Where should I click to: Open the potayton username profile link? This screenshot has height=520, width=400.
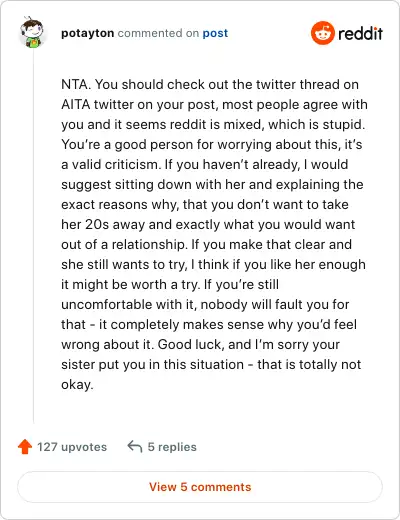pyautogui.click(x=88, y=33)
